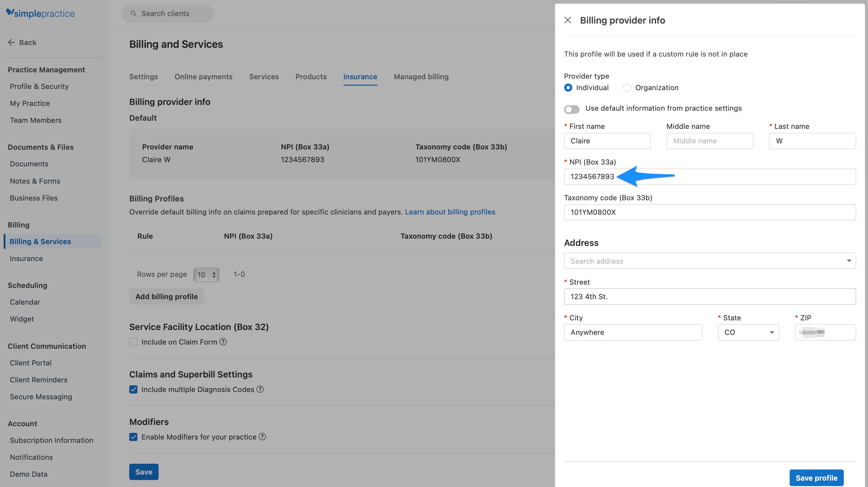Click the Street input field
Viewport: 868px width, 487px height.
coord(710,296)
